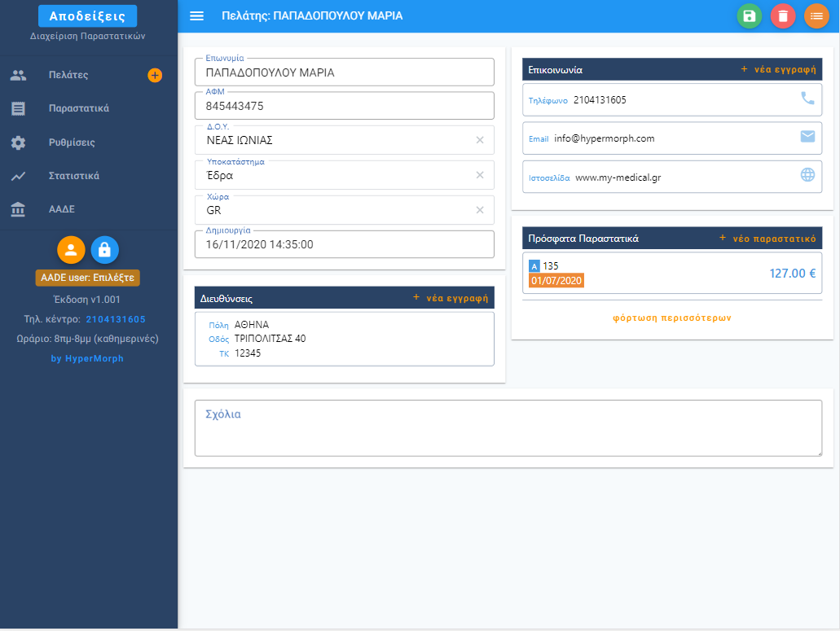The image size is (840, 631).
Task: Go to Στατιστικά in the sidebar
Action: coord(74,176)
